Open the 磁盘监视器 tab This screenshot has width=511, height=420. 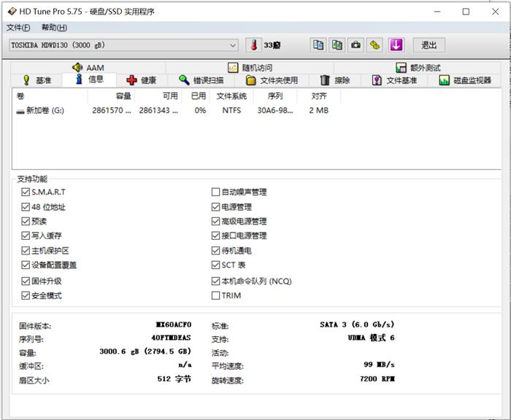coord(465,80)
